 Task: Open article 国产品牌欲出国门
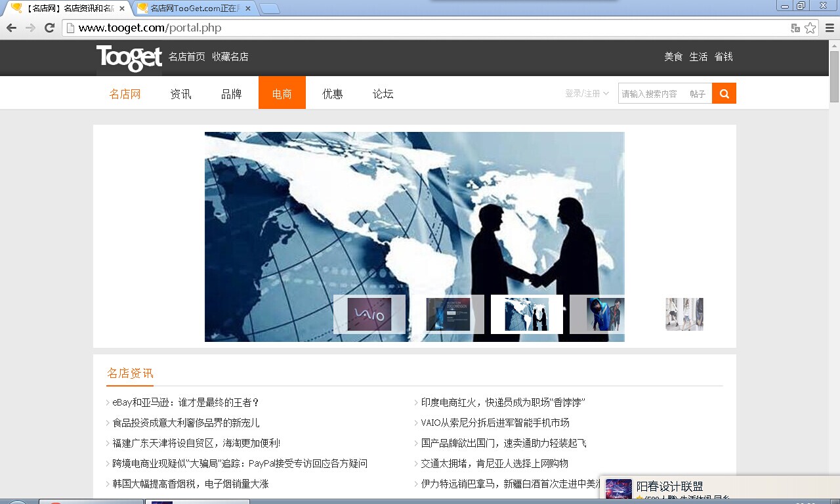503,443
